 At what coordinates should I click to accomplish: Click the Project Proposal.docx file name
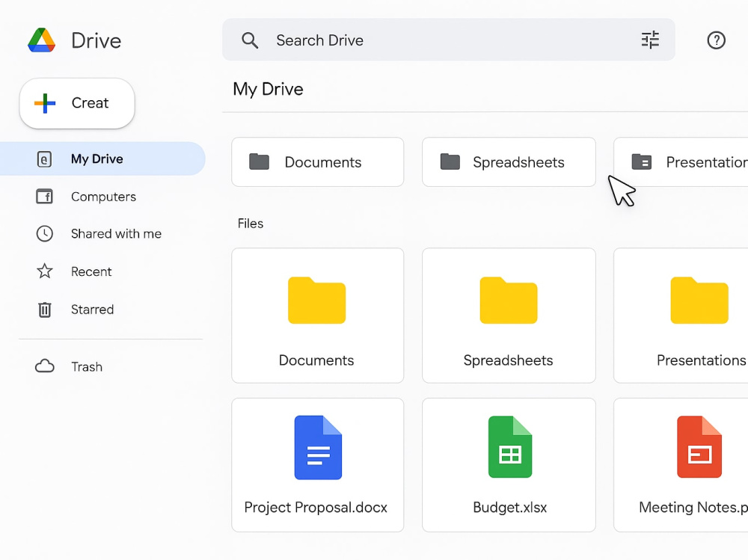point(316,508)
